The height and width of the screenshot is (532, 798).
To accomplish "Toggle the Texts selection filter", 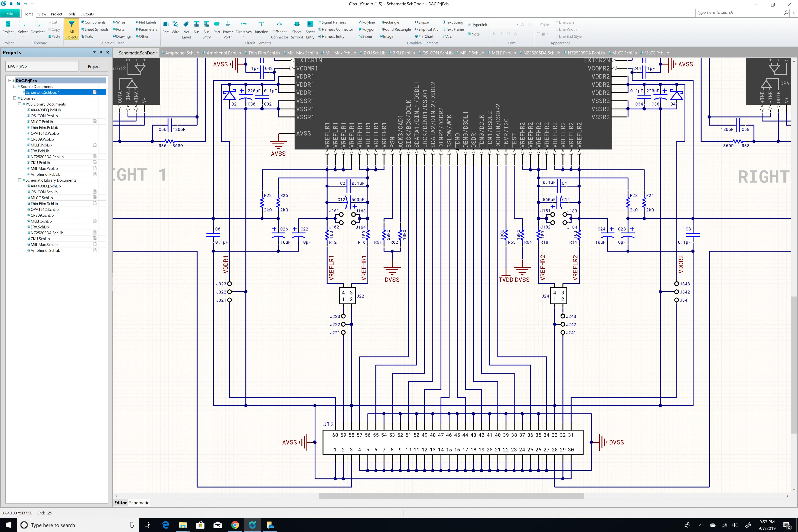I will pos(87,36).
